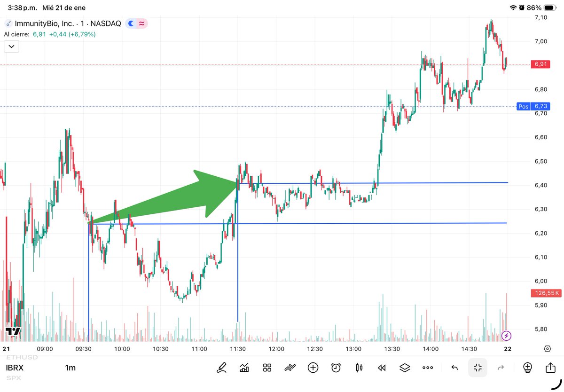Tap the purple lightning bolt icon
564x392 pixels.
(x=506, y=336)
